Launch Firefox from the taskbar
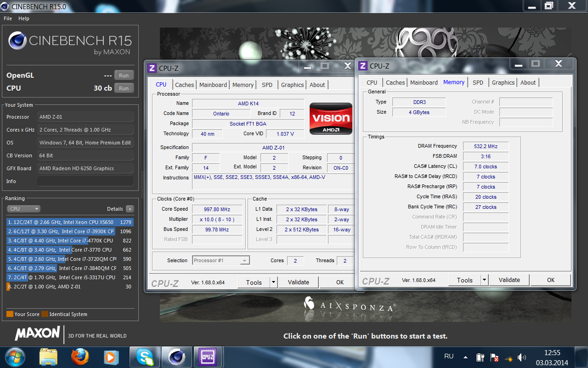This screenshot has width=588, height=368. pos(79,357)
